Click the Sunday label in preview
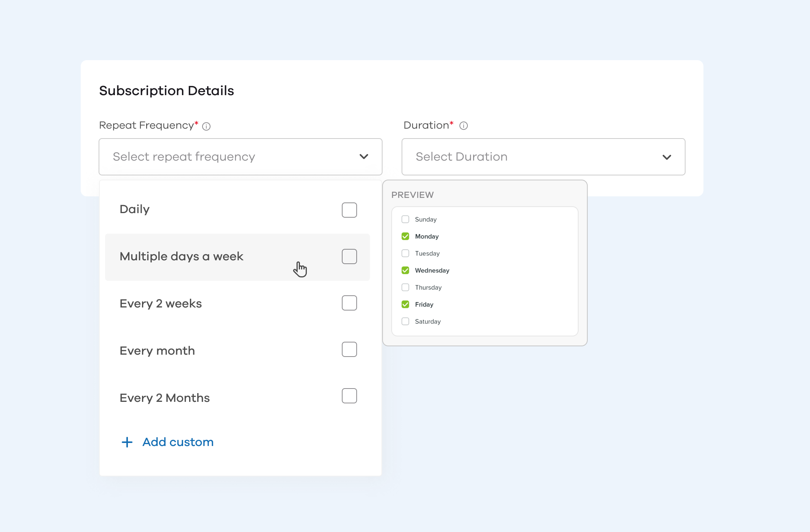This screenshot has height=532, width=810. tap(426, 220)
